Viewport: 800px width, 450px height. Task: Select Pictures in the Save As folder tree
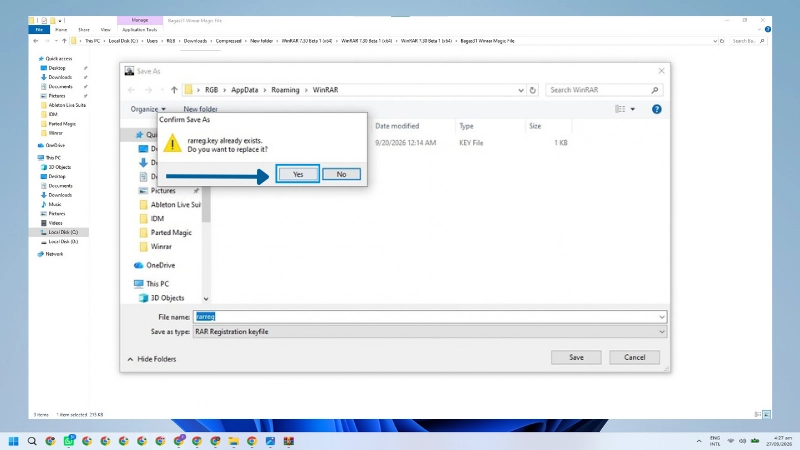click(x=163, y=190)
